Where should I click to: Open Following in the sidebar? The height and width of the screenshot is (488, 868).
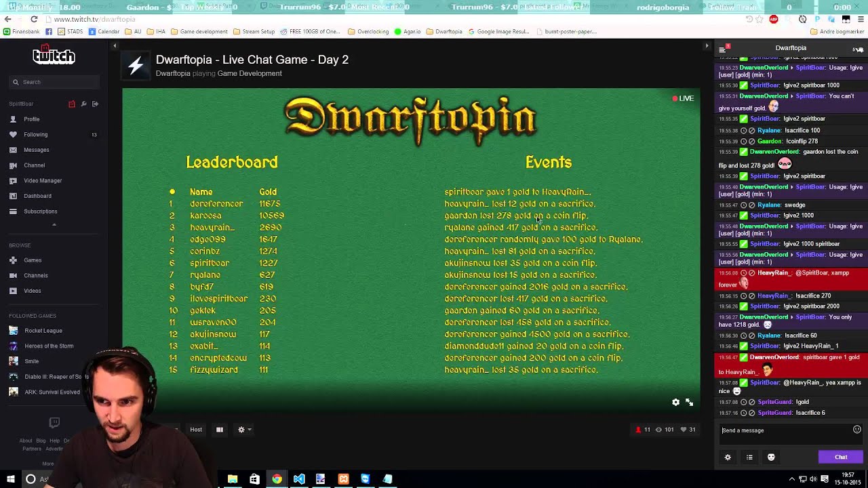coord(36,135)
